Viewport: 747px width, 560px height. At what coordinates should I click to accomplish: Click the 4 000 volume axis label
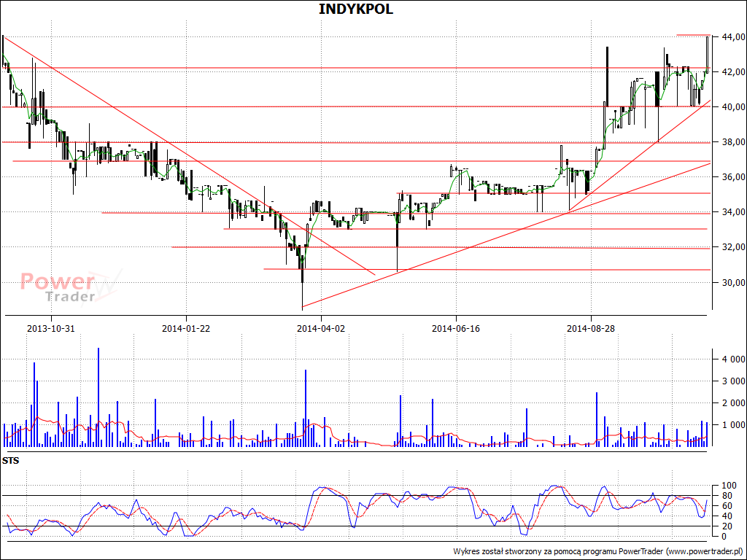coord(733,359)
